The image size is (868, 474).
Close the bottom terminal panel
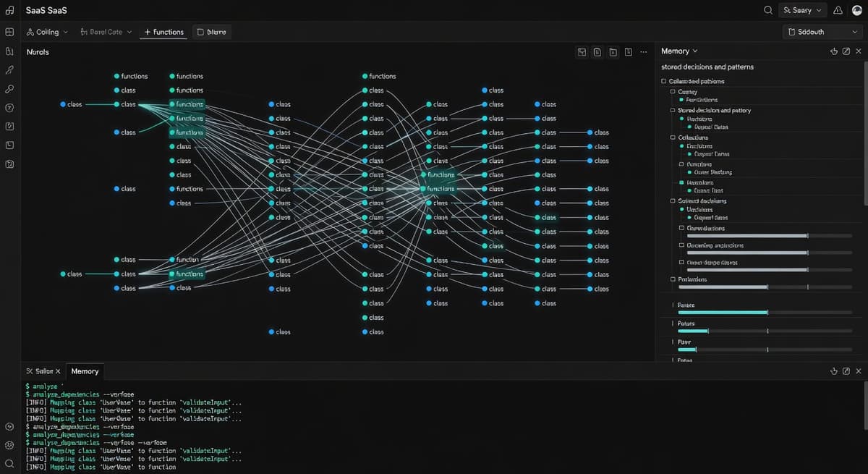tap(859, 371)
